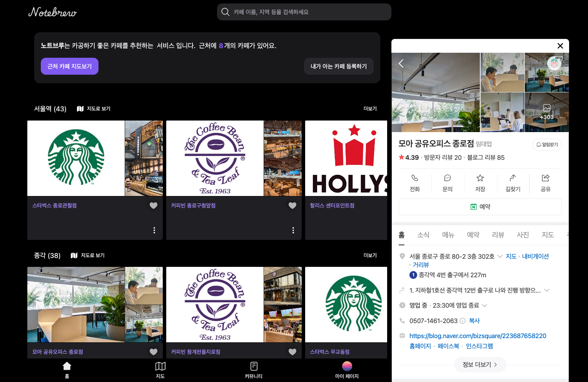
Task: Open the 스타벅스 무교동점 card title
Action: 330,352
